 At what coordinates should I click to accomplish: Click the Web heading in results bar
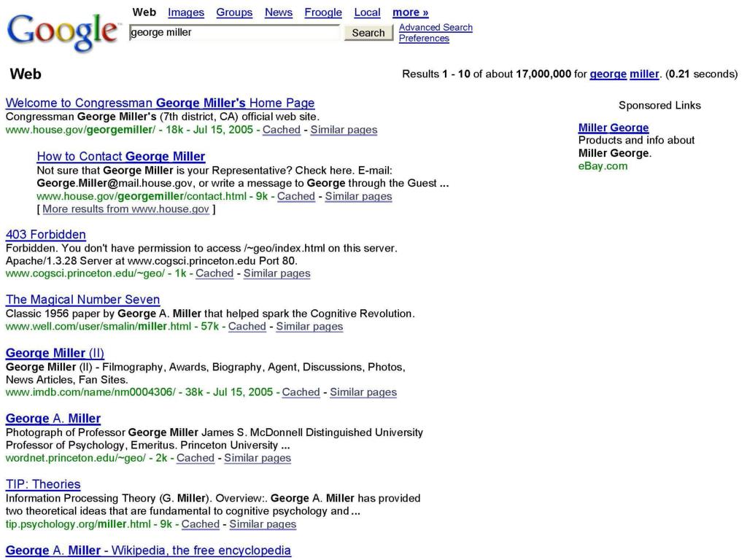point(26,74)
